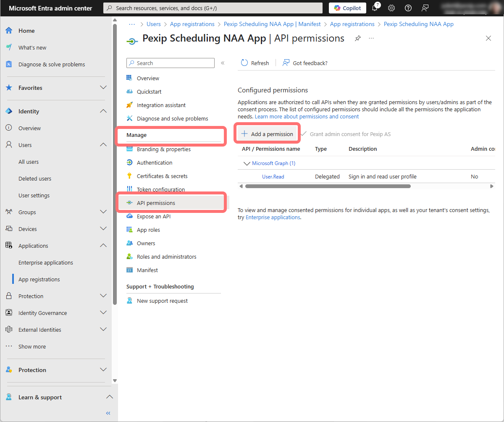Pin the API permissions page
The width and height of the screenshot is (504, 422).
tap(357, 38)
